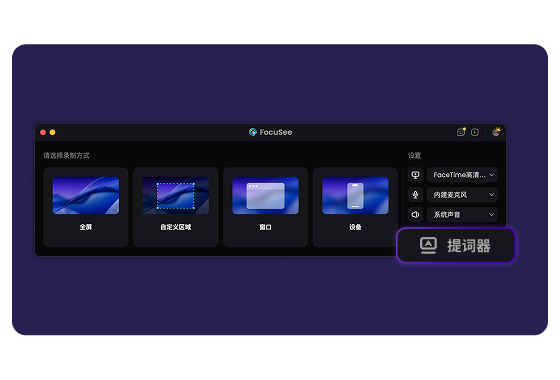Close the FocuSee window with red button
The height and width of the screenshot is (380, 560).
[x=43, y=132]
